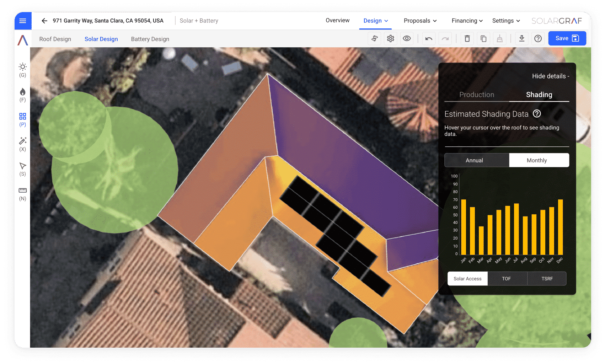Select the TOF metric
Screen dimensions: 605x364
click(507, 279)
